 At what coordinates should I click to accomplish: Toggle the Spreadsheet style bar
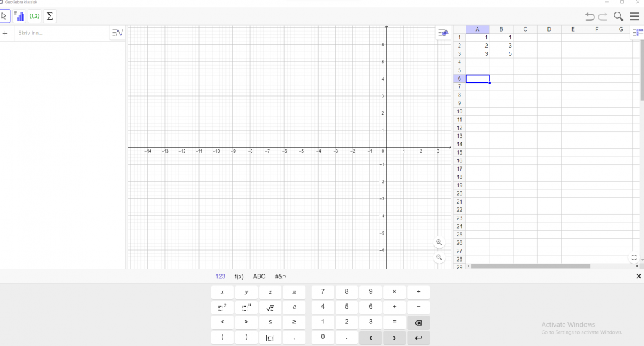(x=637, y=33)
